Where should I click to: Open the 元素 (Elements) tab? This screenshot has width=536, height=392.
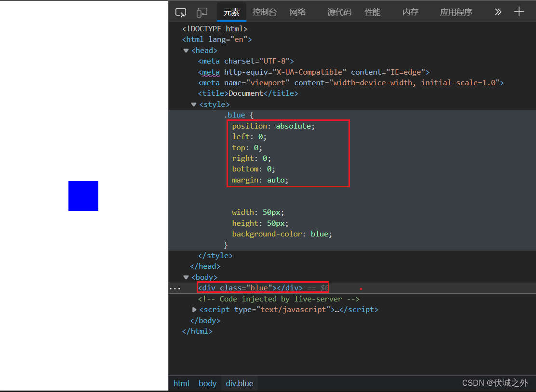pyautogui.click(x=231, y=13)
